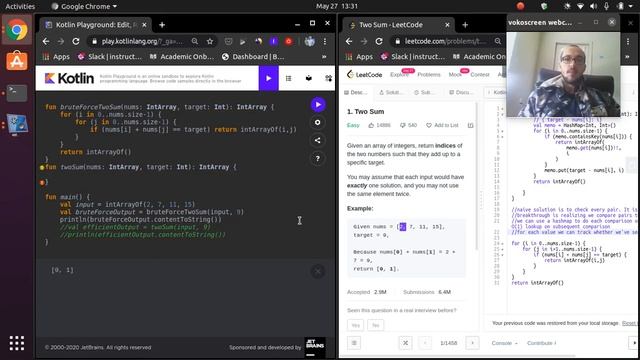Show Applications grid in the dock
This screenshot has width=640, height=360.
click(x=17, y=343)
